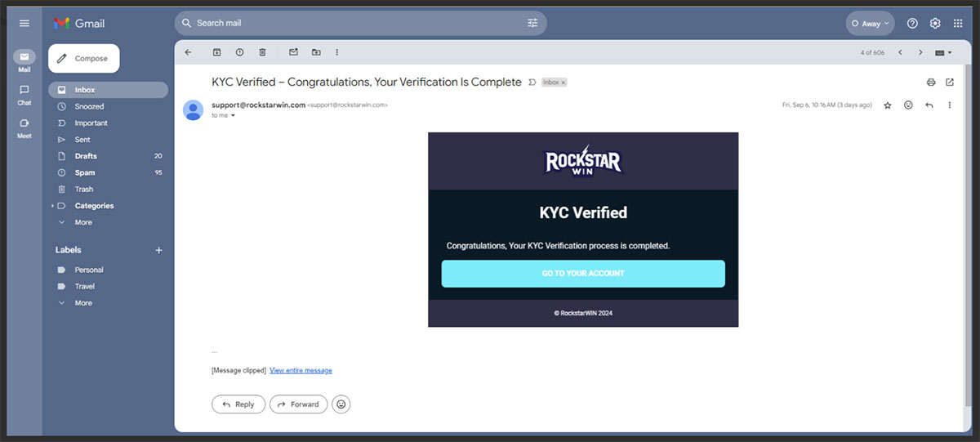
Task: Open the Google apps grid icon
Action: (x=958, y=24)
